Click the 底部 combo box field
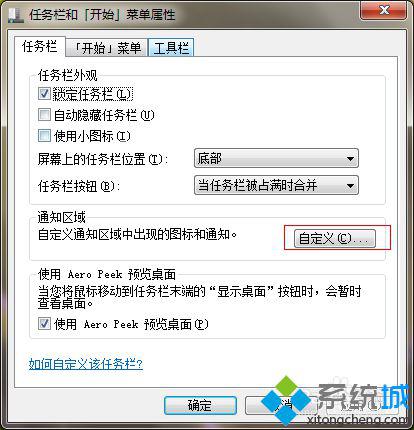The image size is (414, 430). (x=276, y=159)
